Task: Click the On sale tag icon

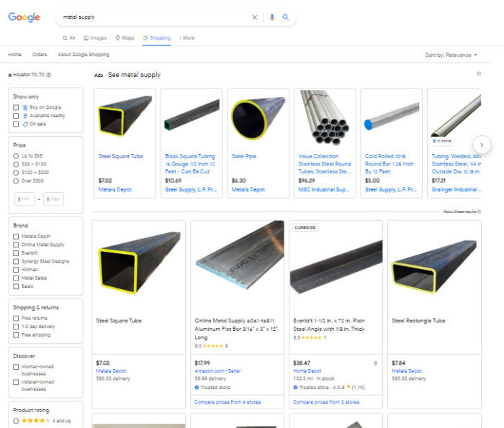Action: [25, 124]
